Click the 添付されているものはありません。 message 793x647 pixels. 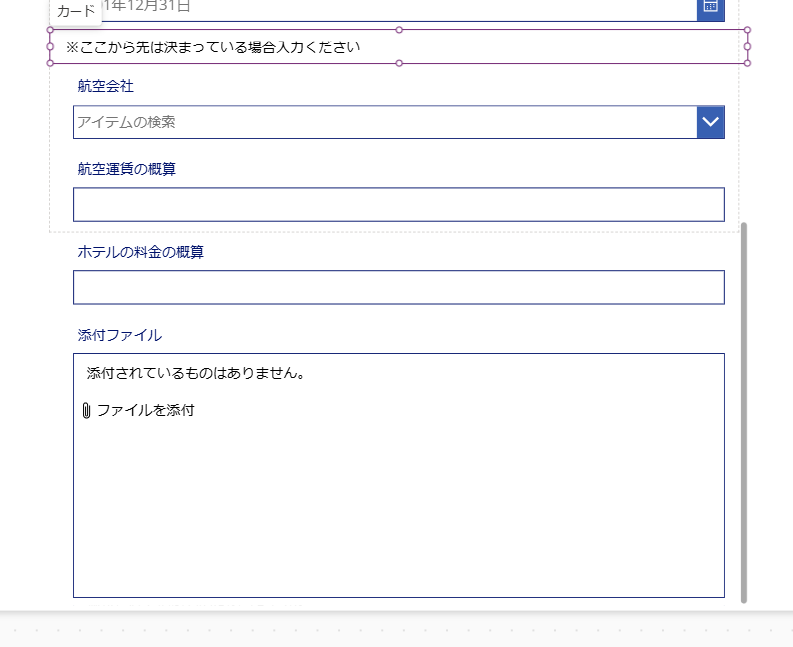pos(195,373)
